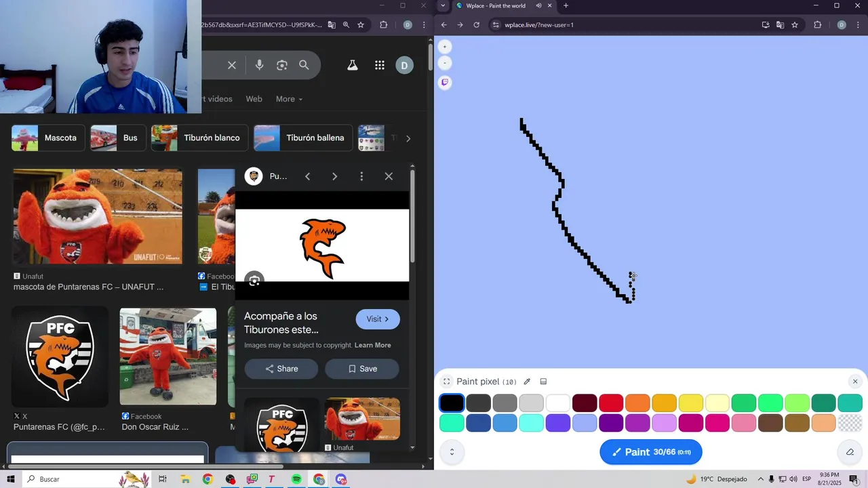Zoom in on the Wplace map

tap(445, 47)
